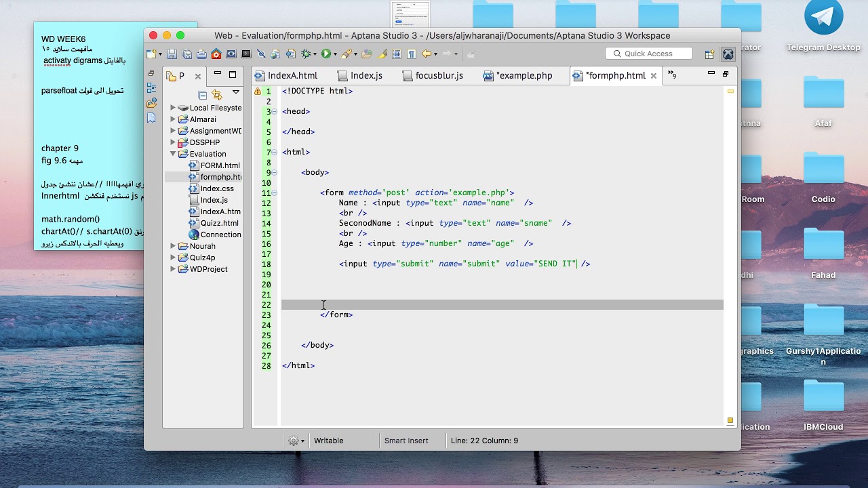The width and height of the screenshot is (868, 488).
Task: Switch to the focusblur.js editor tab
Action: 432,75
